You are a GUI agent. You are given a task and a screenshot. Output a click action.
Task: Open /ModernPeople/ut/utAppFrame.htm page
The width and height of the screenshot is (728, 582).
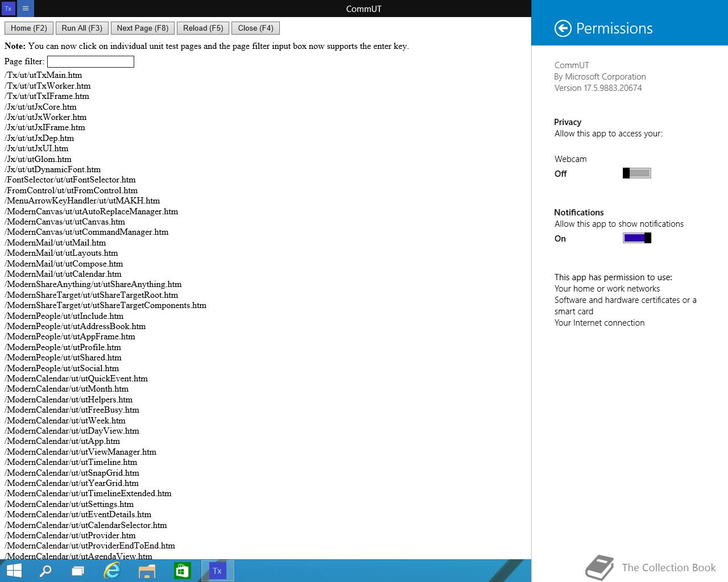pyautogui.click(x=70, y=336)
